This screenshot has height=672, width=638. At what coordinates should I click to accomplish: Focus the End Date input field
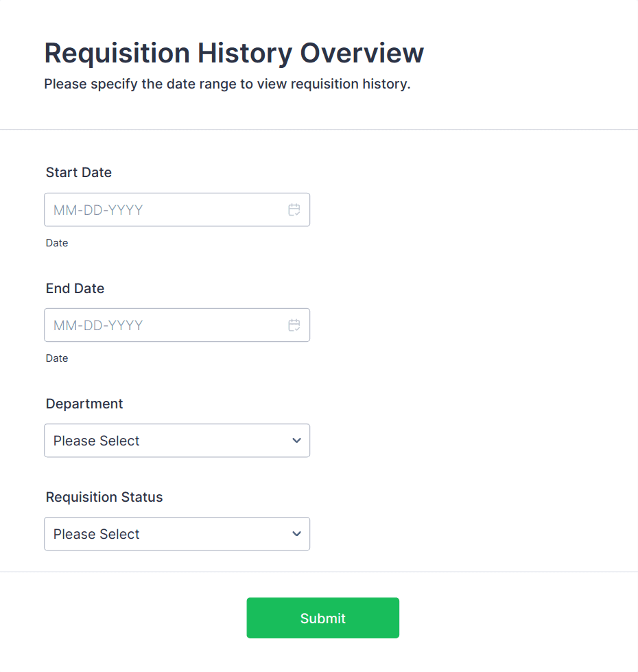point(165,325)
